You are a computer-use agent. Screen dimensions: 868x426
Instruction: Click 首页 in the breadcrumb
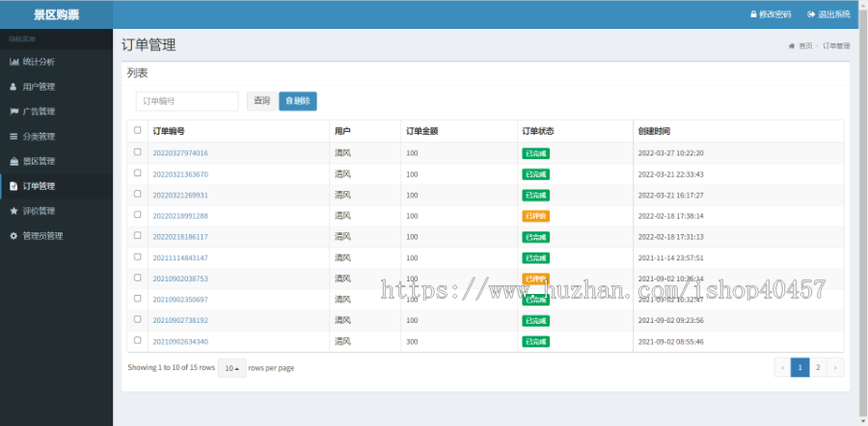click(805, 46)
